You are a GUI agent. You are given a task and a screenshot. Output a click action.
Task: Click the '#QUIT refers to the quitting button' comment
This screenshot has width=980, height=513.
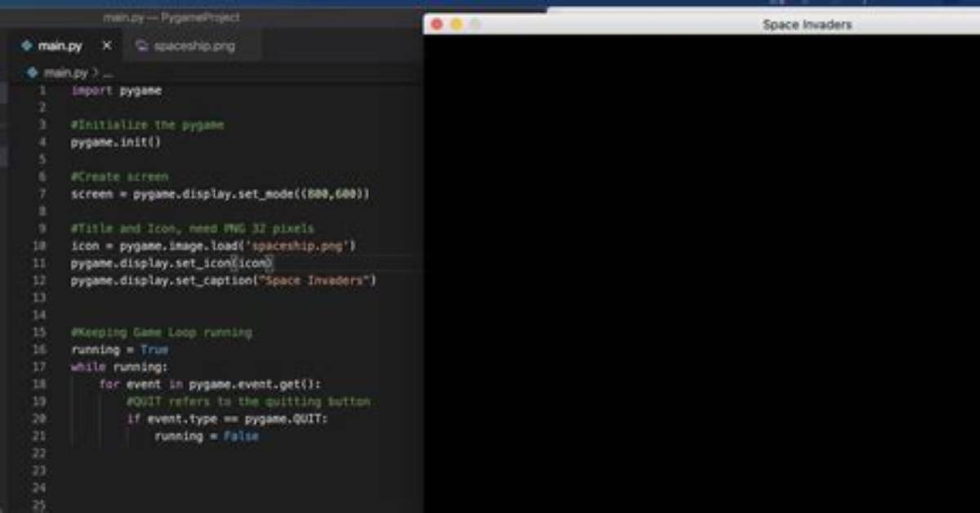click(248, 402)
